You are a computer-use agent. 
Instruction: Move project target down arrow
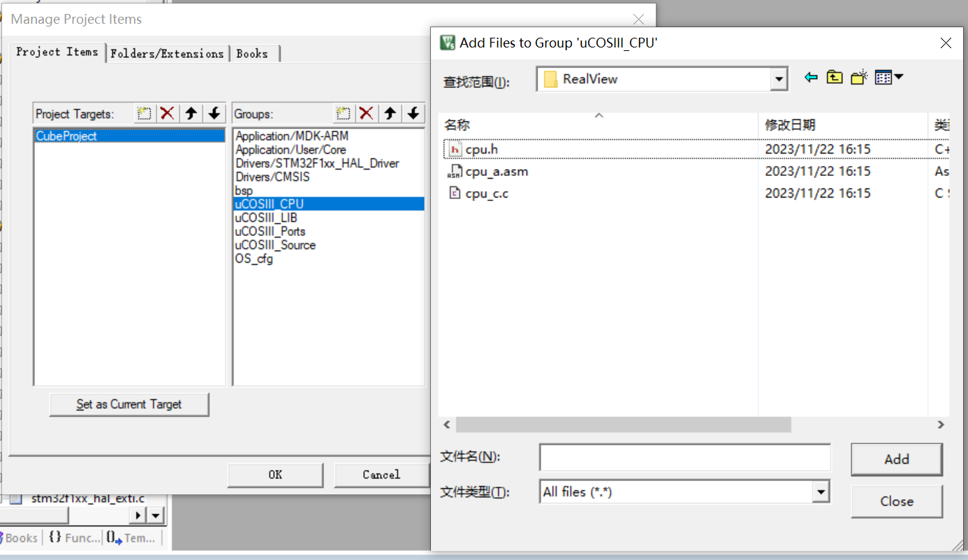(214, 113)
